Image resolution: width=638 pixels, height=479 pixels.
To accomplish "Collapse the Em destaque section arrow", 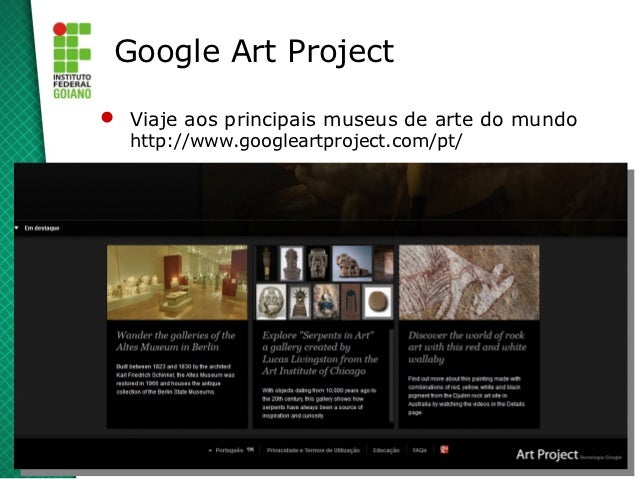I will 17,228.
